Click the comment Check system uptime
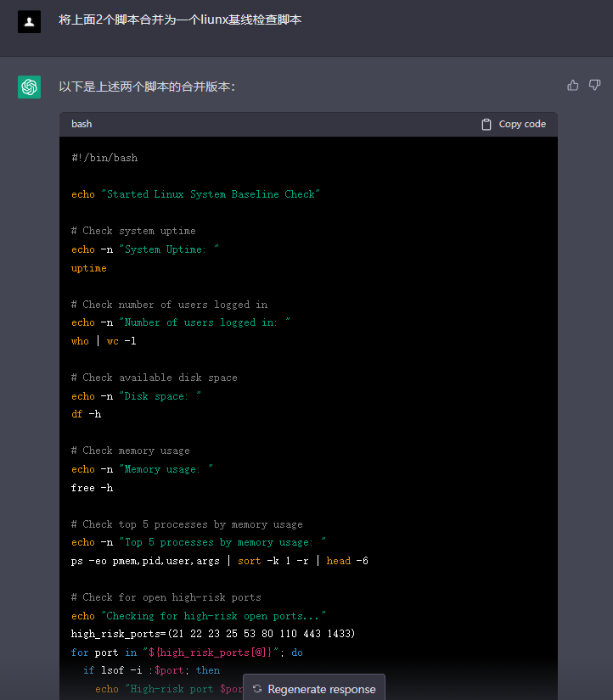The height and width of the screenshot is (700, 613). tap(133, 231)
